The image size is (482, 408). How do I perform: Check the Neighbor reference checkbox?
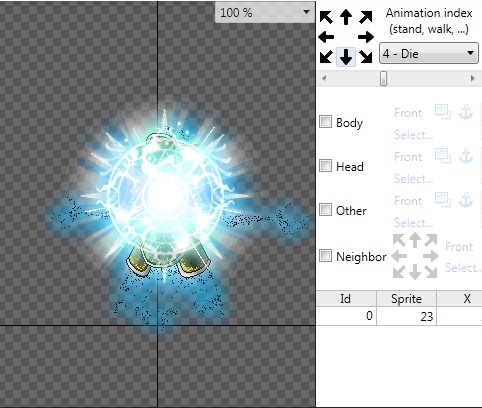pos(325,256)
